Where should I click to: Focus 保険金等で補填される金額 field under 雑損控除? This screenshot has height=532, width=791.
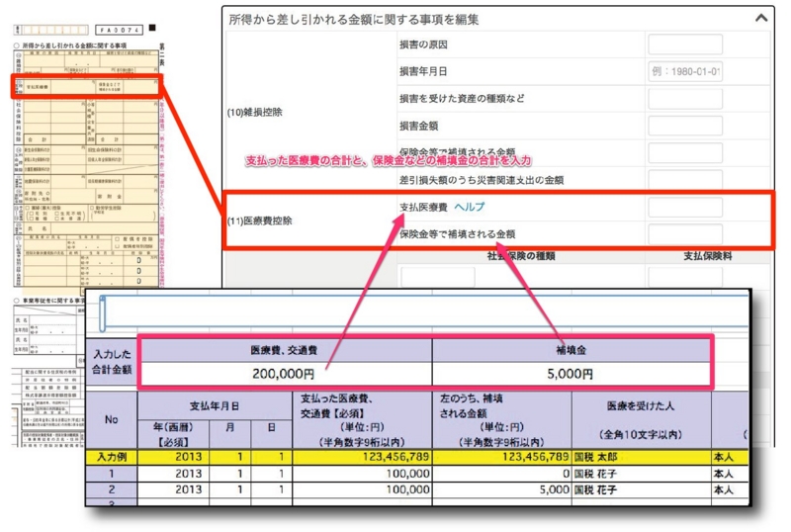coord(684,152)
